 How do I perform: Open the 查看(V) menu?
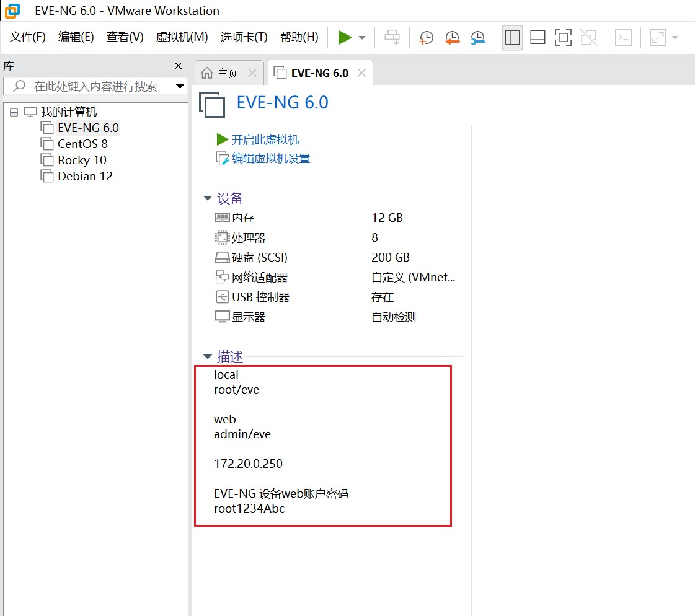(x=125, y=37)
